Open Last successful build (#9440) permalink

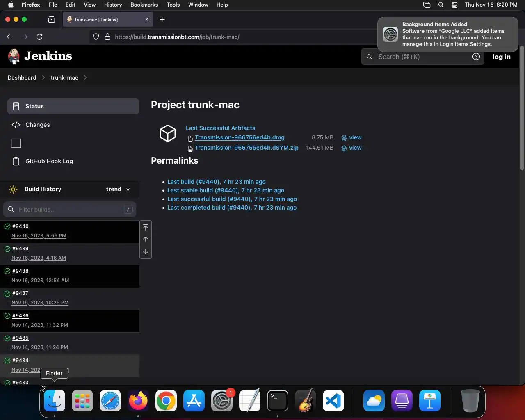(x=232, y=199)
